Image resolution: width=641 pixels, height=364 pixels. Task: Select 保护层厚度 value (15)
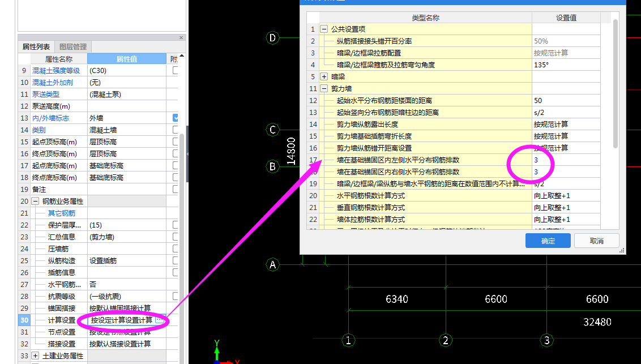127,225
